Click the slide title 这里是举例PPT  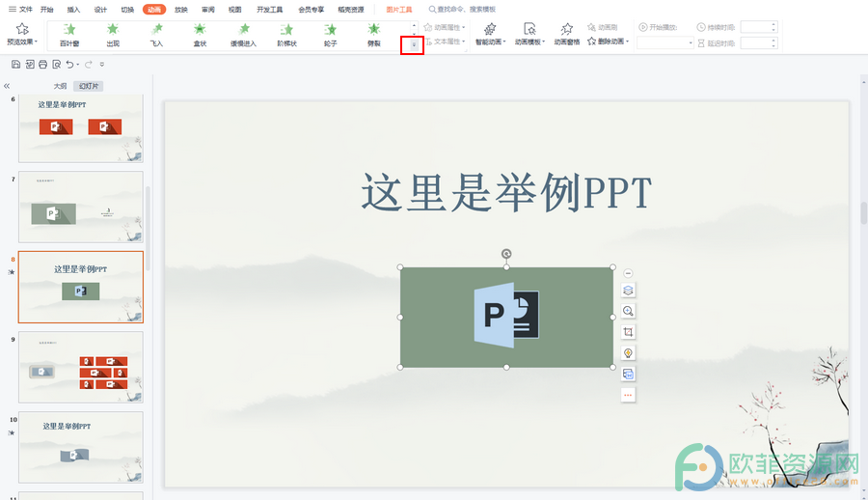point(506,192)
